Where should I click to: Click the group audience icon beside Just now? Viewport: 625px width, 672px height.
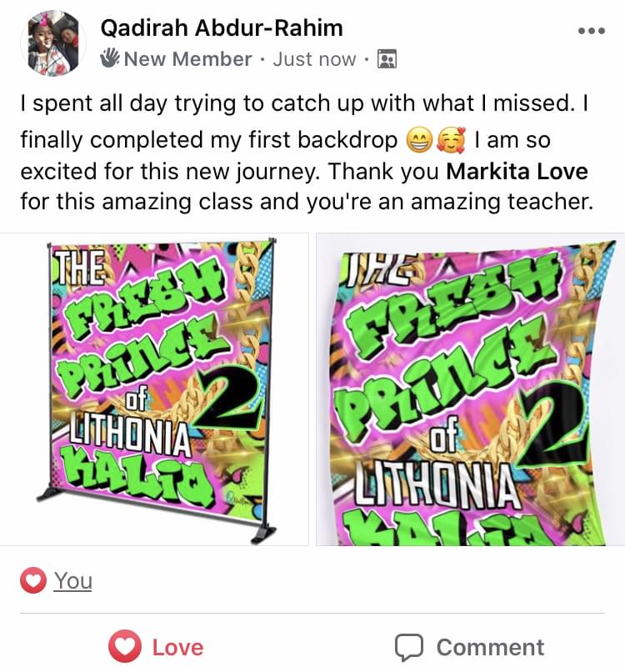pyautogui.click(x=387, y=59)
